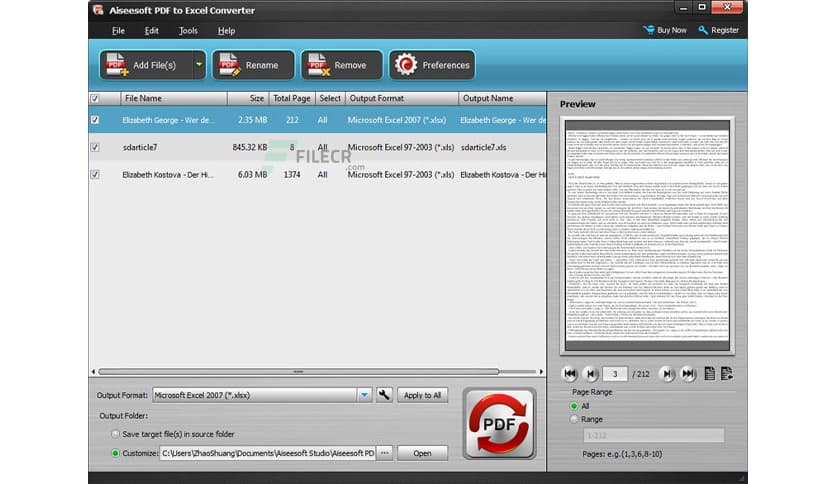Open the Tools menu

click(x=188, y=31)
